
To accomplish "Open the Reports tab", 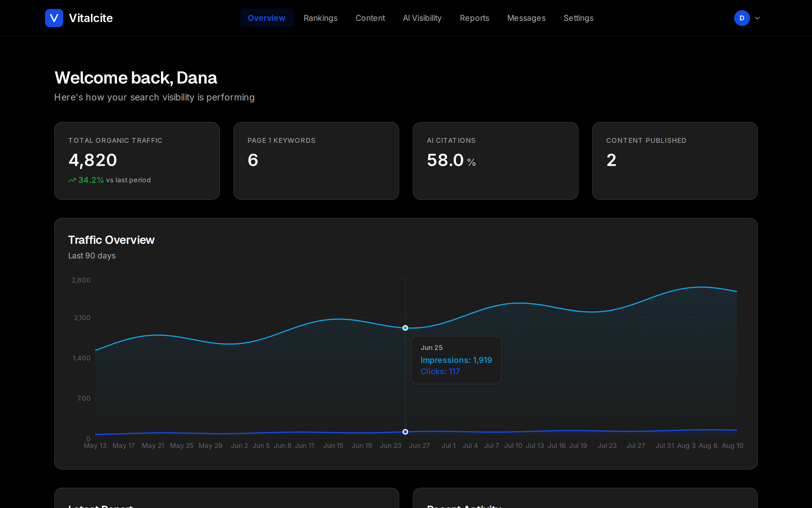I will 474,18.
